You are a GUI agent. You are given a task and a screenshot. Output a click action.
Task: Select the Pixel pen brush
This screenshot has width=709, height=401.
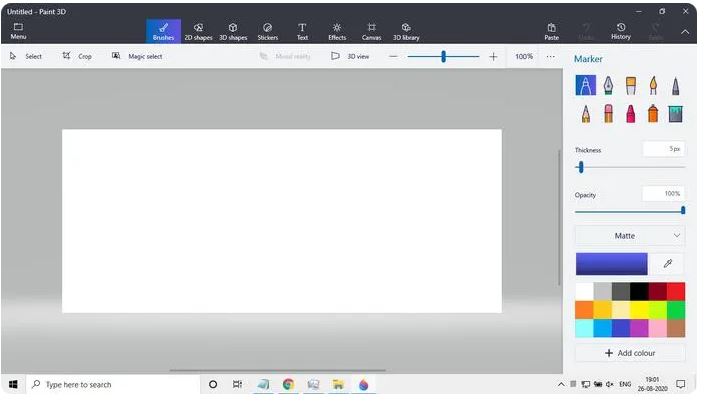tap(676, 85)
